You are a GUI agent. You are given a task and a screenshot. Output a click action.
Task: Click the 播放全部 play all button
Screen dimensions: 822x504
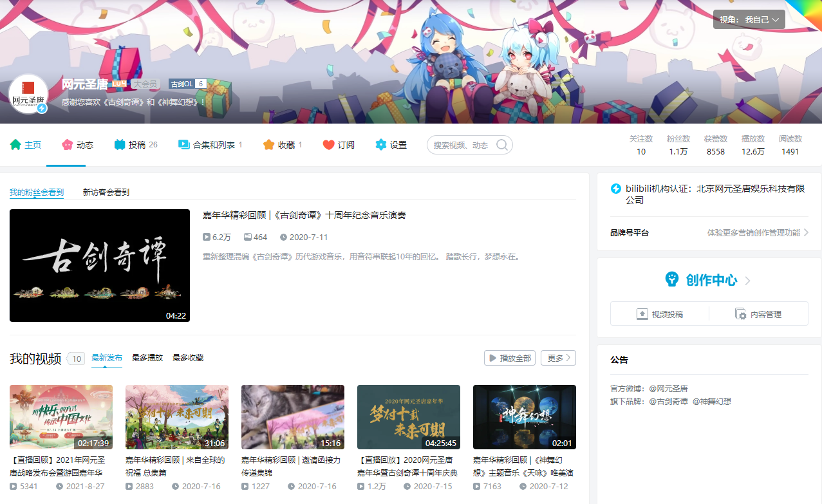[510, 358]
